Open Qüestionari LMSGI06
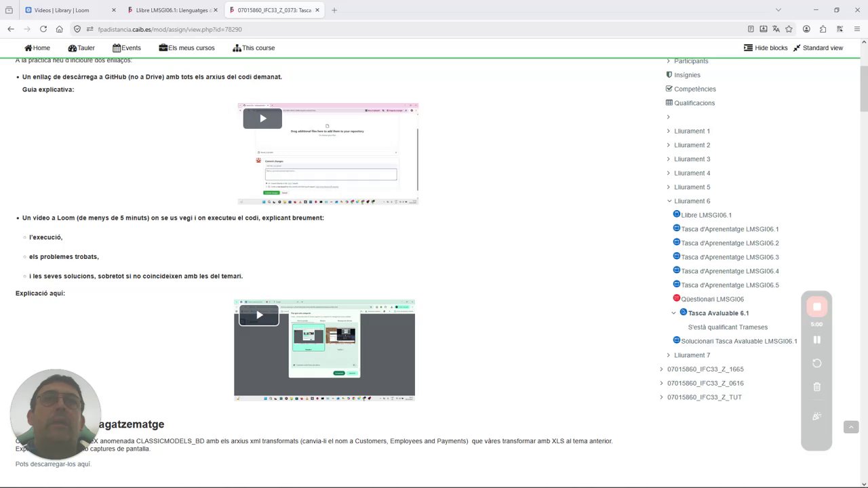Viewport: 868px width, 488px height. click(712, 299)
